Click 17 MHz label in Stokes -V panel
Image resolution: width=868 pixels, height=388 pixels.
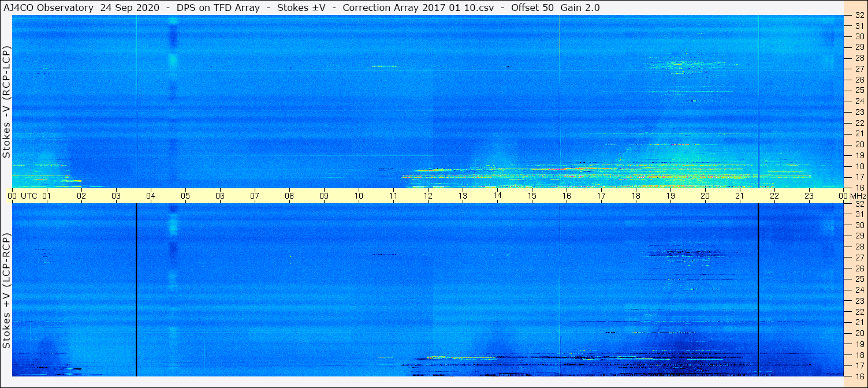click(x=859, y=177)
